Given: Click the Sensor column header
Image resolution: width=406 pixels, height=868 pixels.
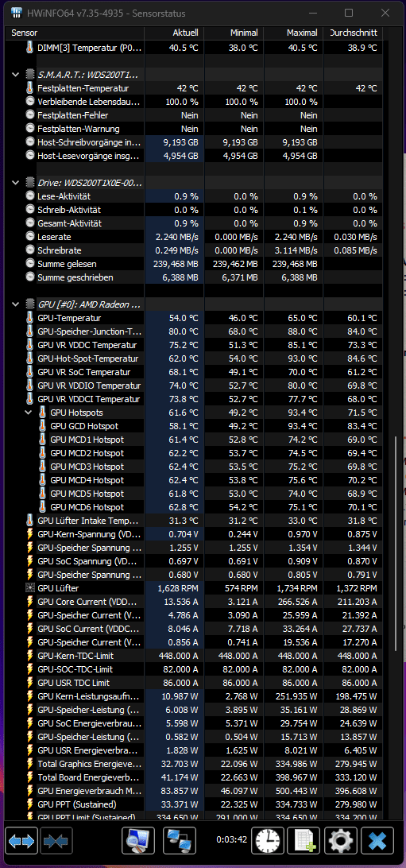Looking at the screenshot, I should click(x=76, y=33).
